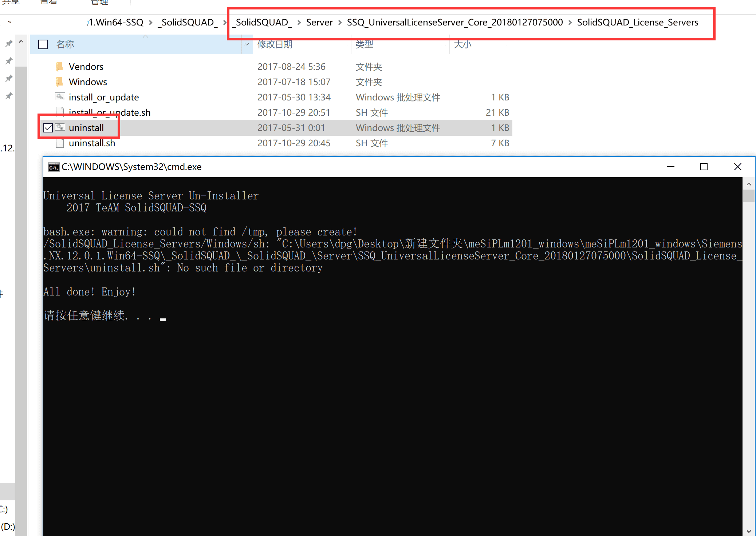Screen dimensions: 756x536
Task: Toggle the select-all checkbox beside 名称
Action: click(x=43, y=44)
